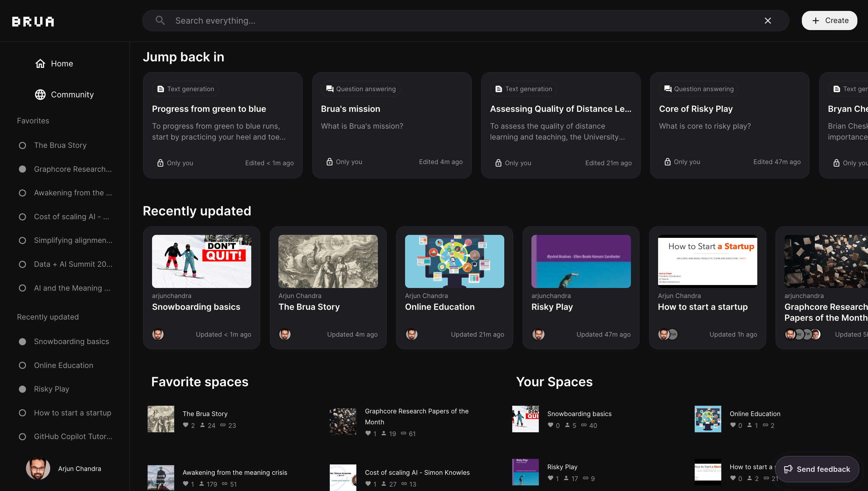Click heart icon under Your Spaces Snowboarding basics
The width and height of the screenshot is (868, 491).
(x=550, y=425)
